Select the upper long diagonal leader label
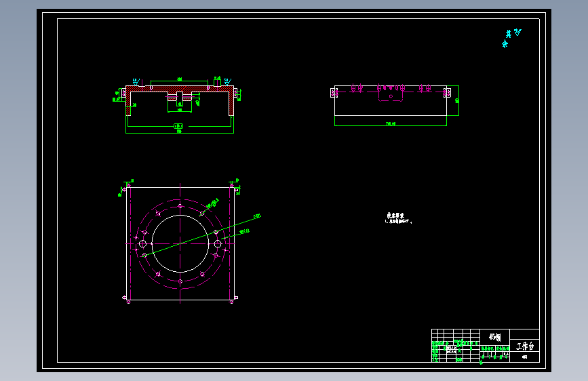 [x=257, y=216]
